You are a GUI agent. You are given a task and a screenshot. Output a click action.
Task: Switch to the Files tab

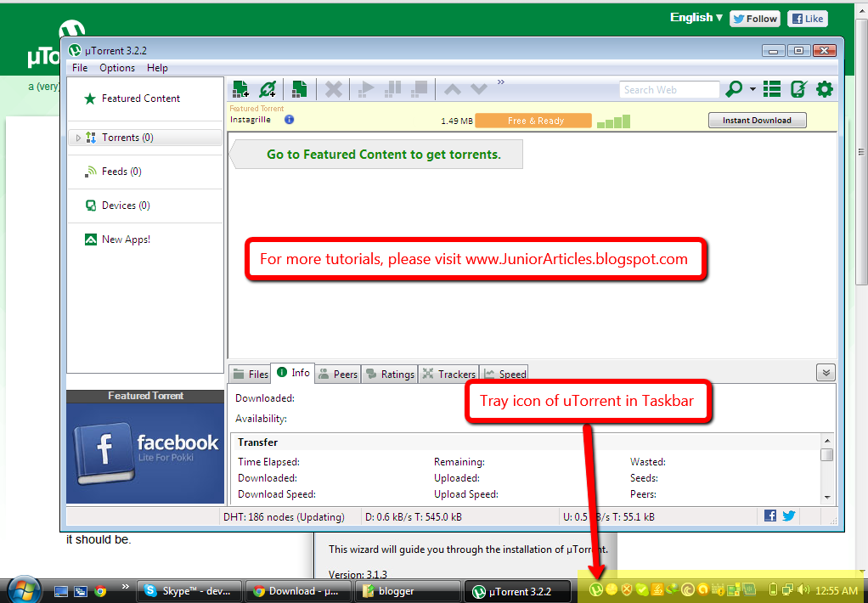click(251, 375)
